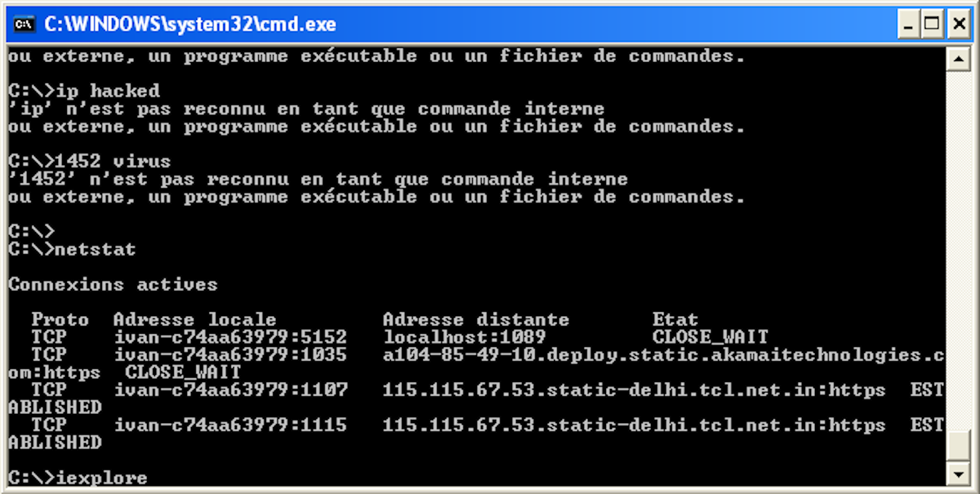This screenshot has height=494, width=980.
Task: Click the iexplore command prompt line
Action: tap(78, 478)
